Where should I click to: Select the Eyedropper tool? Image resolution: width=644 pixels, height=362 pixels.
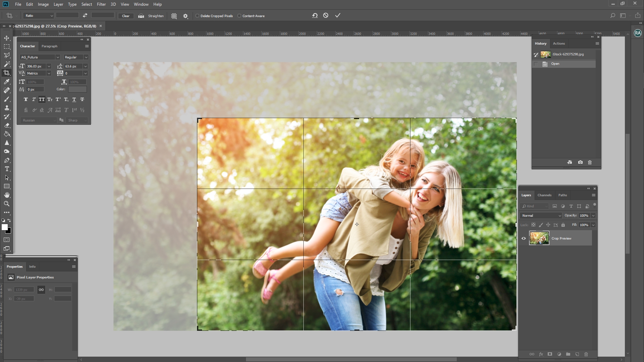(x=7, y=82)
